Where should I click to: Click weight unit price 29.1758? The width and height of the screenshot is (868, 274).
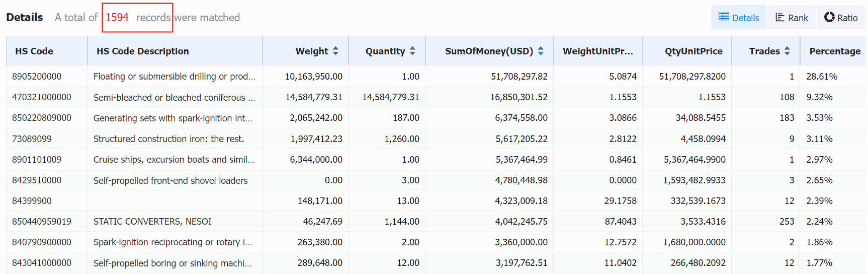click(x=621, y=201)
